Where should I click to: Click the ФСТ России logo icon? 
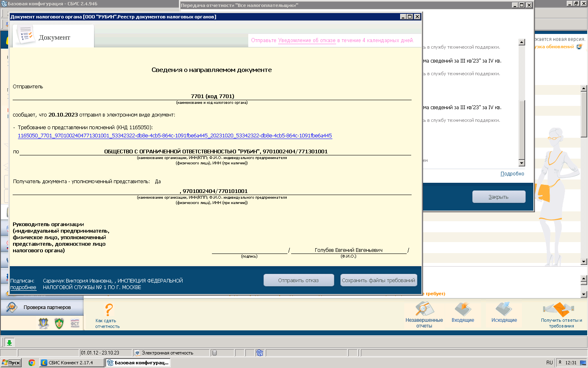pyautogui.click(x=75, y=324)
